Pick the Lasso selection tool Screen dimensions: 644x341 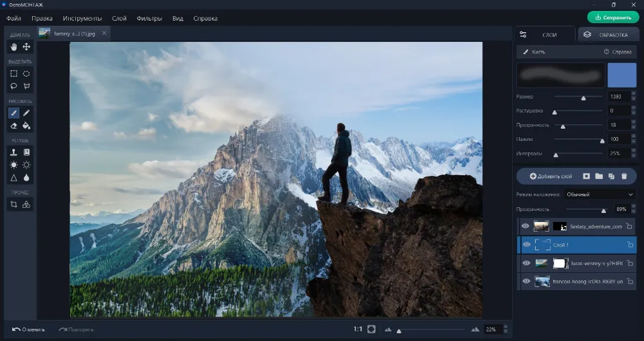coord(14,86)
